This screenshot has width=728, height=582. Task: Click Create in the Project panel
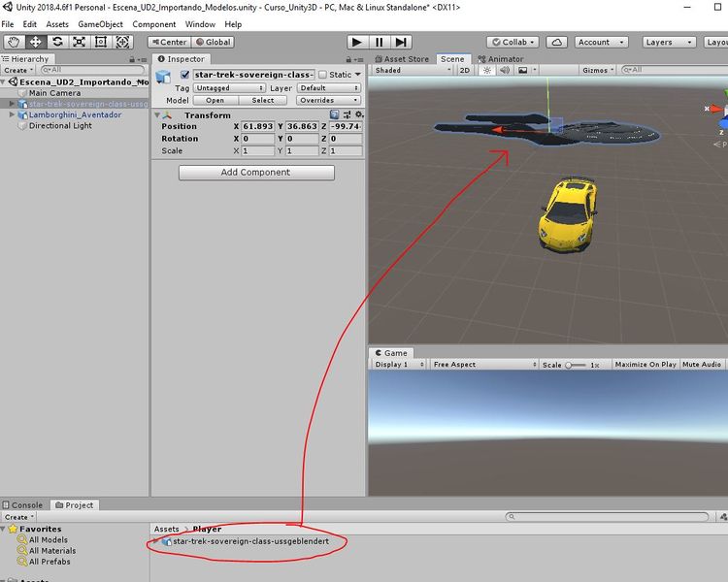point(19,517)
